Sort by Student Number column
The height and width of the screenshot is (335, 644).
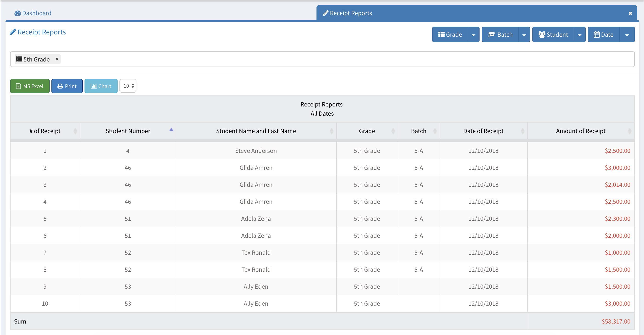[128, 131]
